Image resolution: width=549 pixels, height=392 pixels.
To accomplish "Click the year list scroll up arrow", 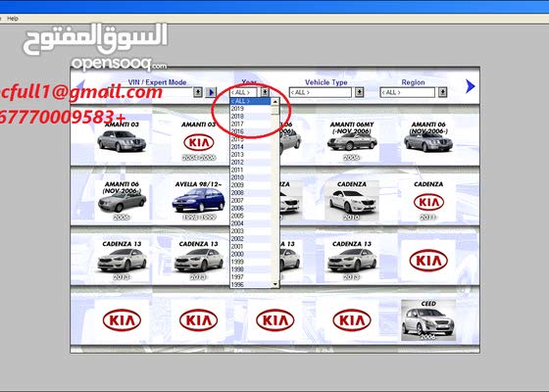I will click(x=275, y=102).
